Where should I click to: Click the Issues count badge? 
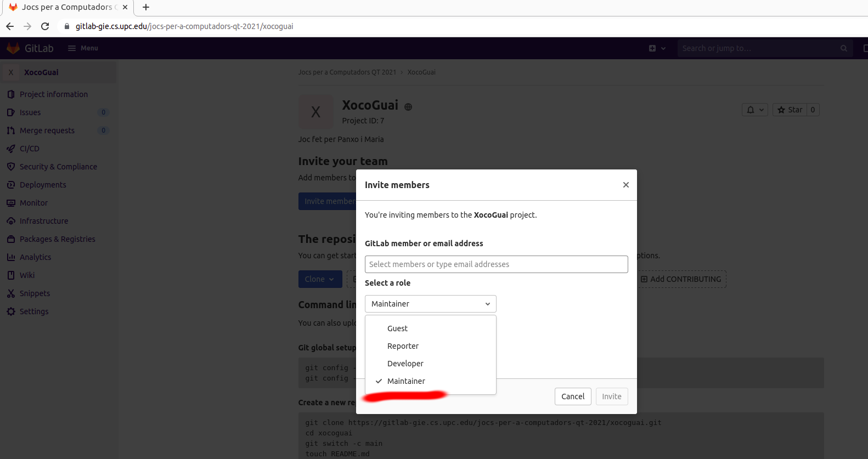point(103,112)
